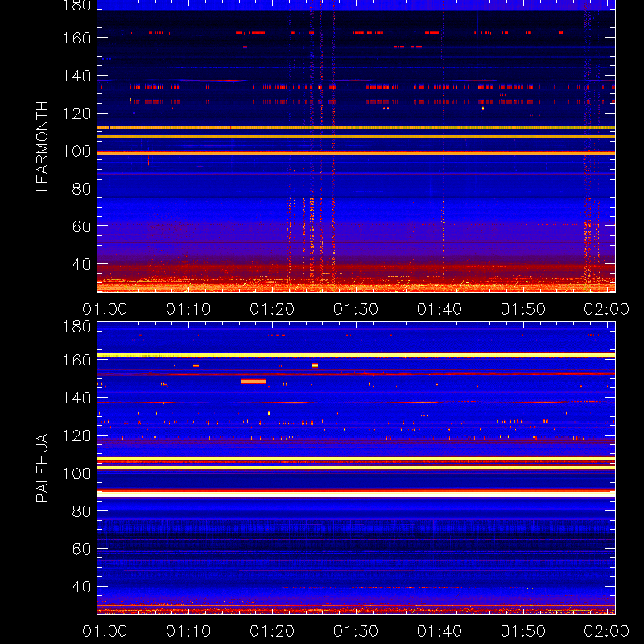
Task: Select the 100 frequency label on Palehua plot
Action: click(x=76, y=473)
